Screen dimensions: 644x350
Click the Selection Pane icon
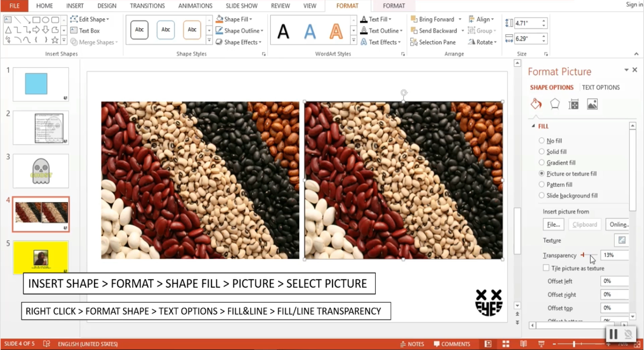click(x=414, y=42)
